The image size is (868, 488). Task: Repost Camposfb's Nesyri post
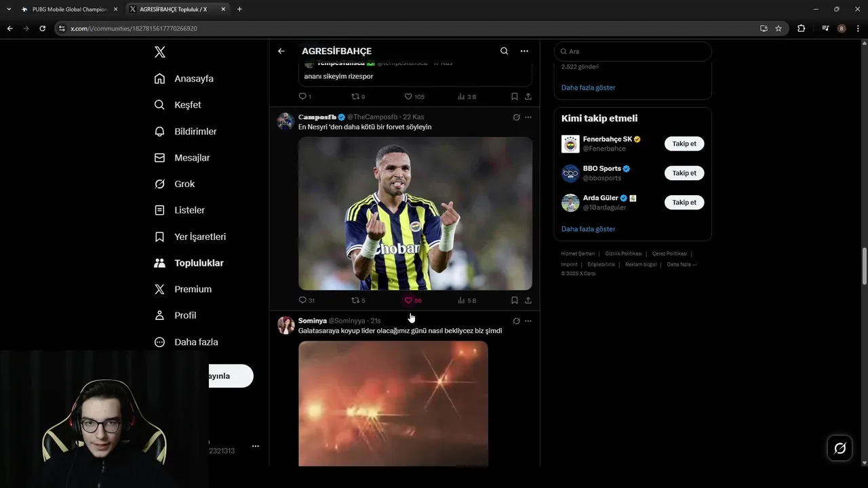click(x=358, y=300)
